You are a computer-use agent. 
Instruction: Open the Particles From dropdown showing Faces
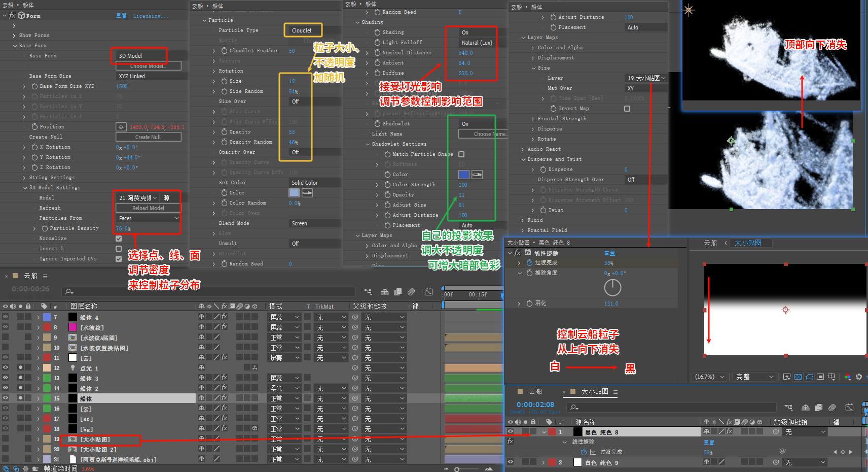pos(149,218)
